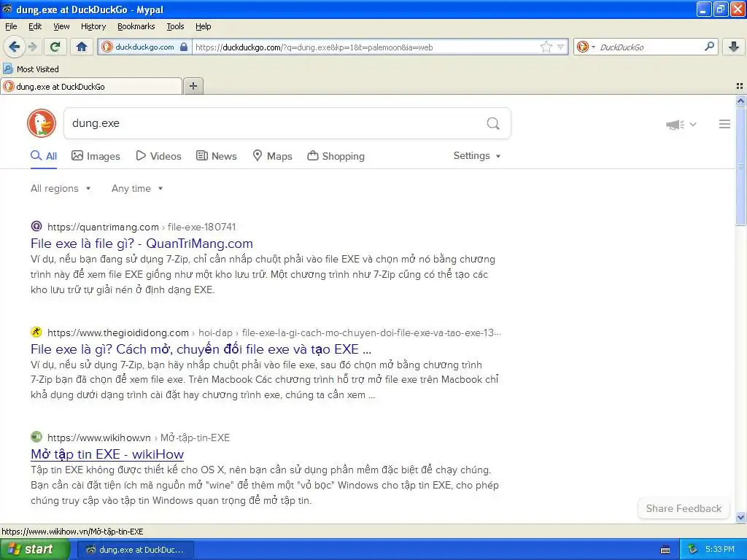This screenshot has width=747, height=560.
Task: Click the quantrimang.com result URL
Action: coord(142,227)
